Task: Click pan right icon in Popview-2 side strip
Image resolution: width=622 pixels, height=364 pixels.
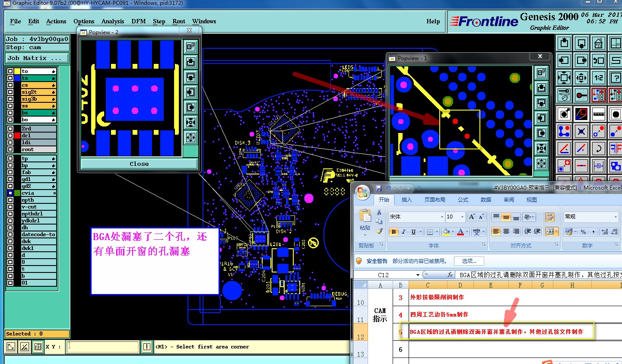Action: point(190,108)
